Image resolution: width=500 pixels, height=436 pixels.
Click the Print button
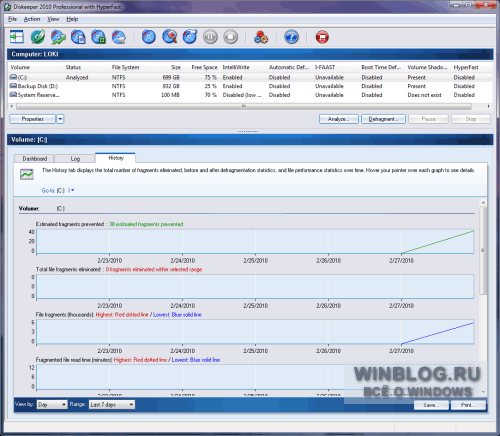click(x=468, y=405)
